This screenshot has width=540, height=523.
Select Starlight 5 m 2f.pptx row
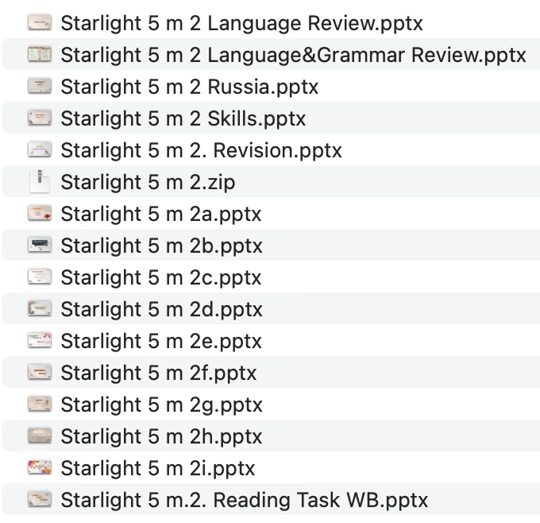tap(270, 373)
